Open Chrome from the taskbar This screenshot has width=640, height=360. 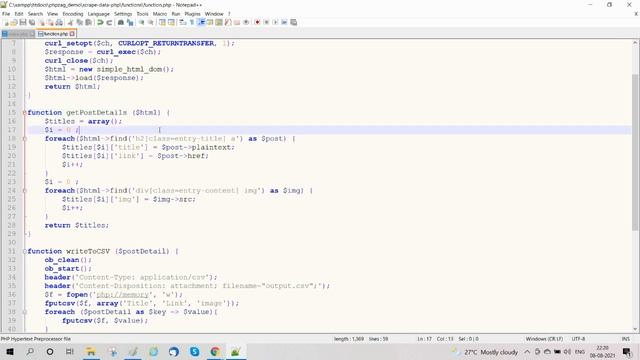(215, 352)
